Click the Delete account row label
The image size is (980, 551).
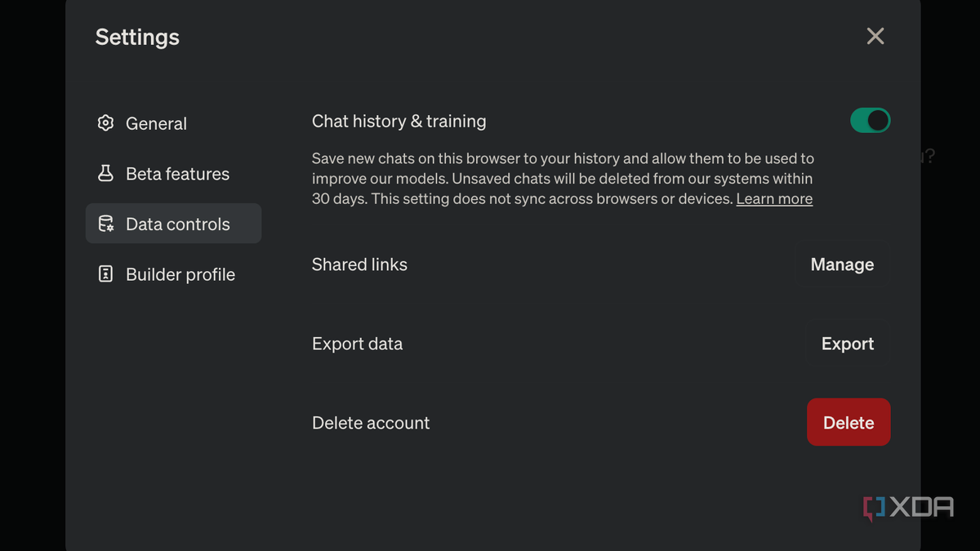pyautogui.click(x=371, y=423)
